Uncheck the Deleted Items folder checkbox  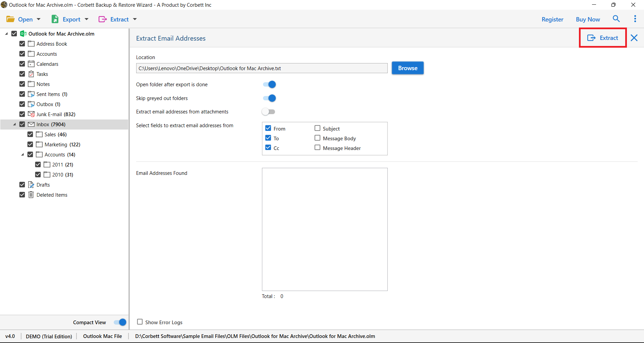[22, 195]
